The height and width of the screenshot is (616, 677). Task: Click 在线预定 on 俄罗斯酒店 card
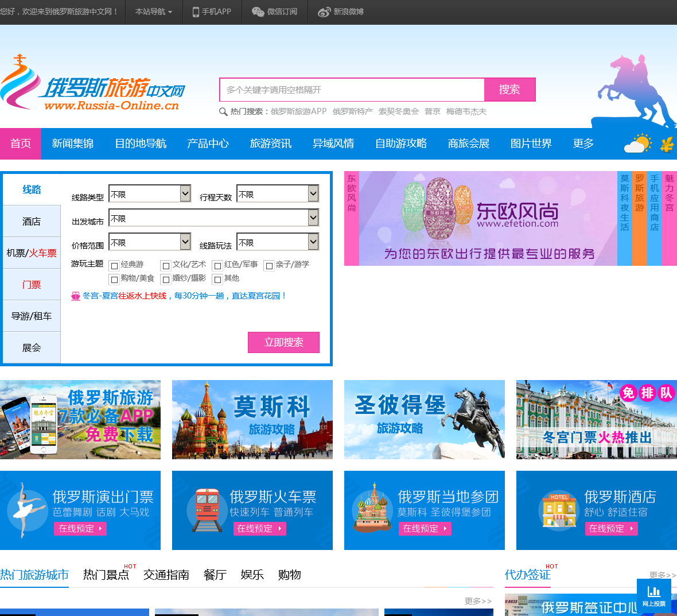pyautogui.click(x=612, y=529)
